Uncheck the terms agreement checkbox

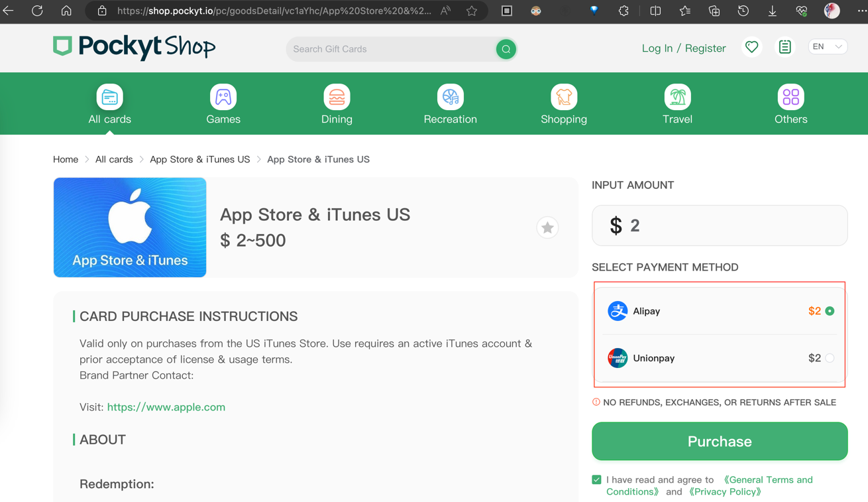(596, 479)
